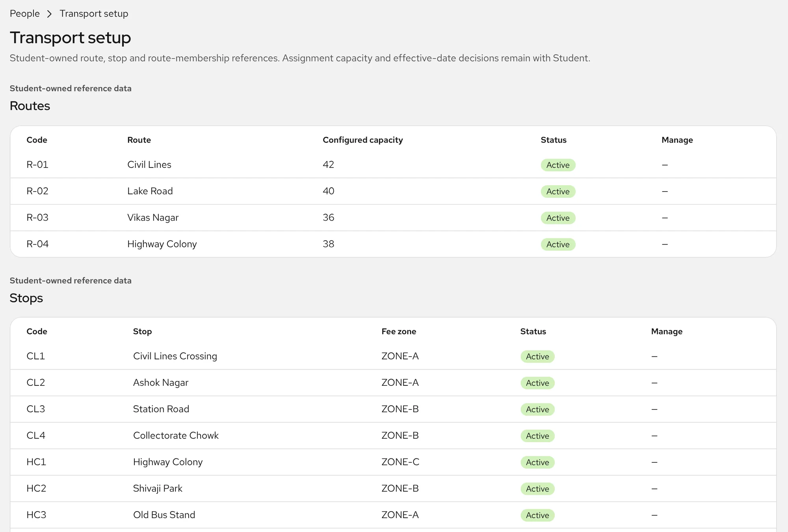The height and width of the screenshot is (532, 788).
Task: Click the Stop column header
Action: tap(142, 331)
